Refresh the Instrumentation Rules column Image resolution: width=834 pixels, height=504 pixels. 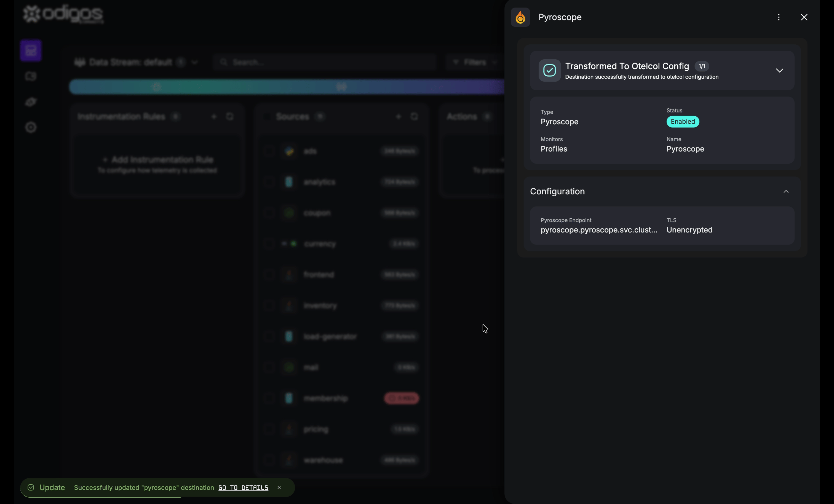tap(230, 117)
